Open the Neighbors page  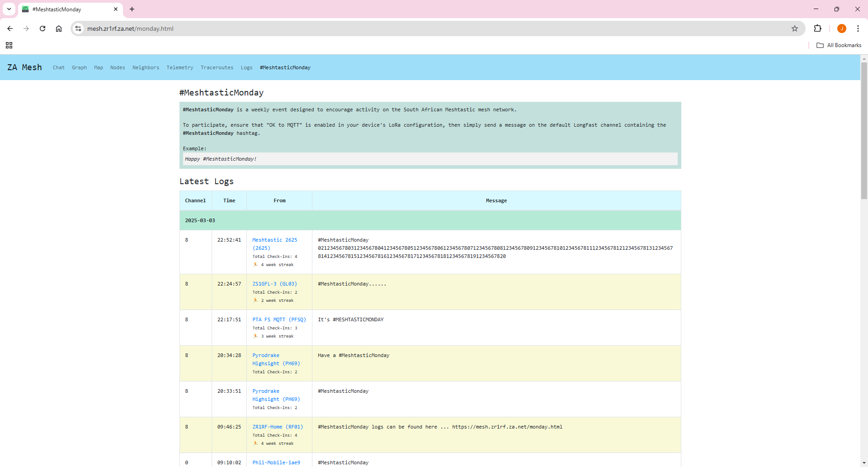[x=146, y=67]
